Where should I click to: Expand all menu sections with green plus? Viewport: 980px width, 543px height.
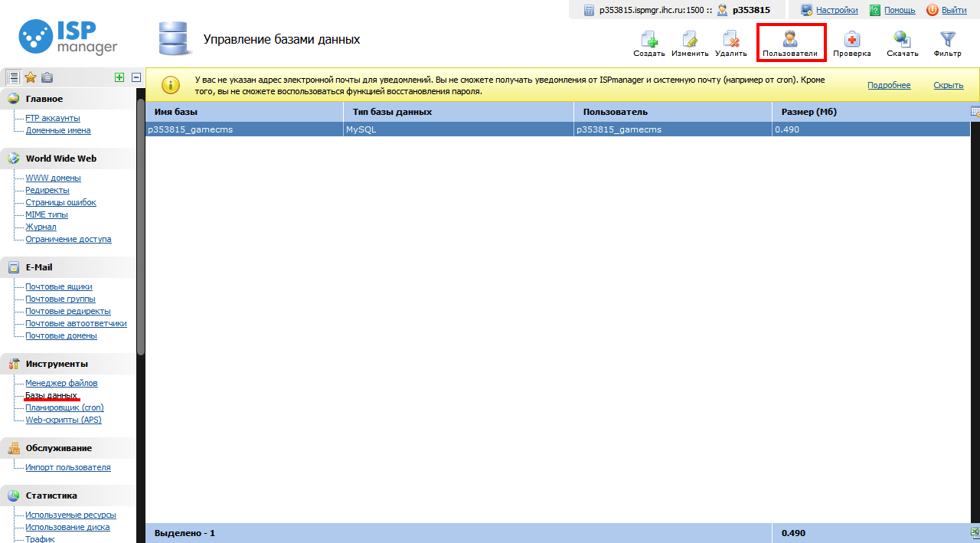point(119,77)
